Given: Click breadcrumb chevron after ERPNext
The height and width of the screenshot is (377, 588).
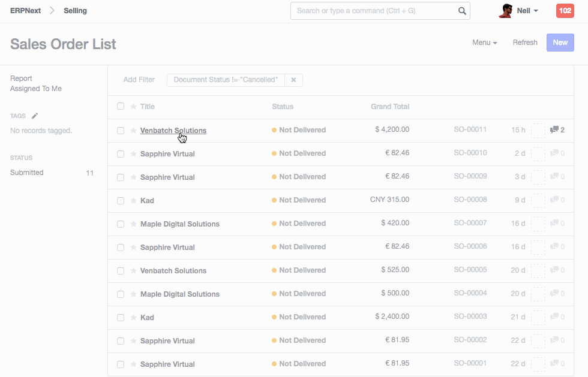Looking at the screenshot, I should tap(52, 11).
